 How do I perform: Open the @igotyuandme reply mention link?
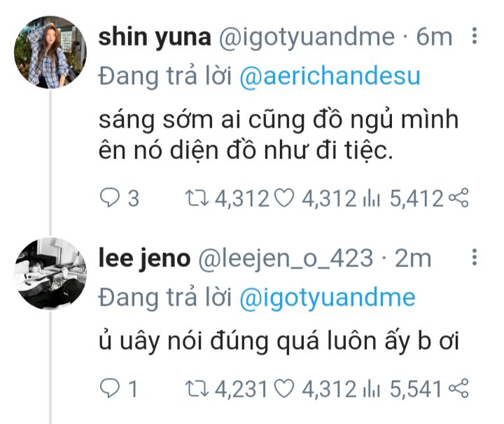click(x=327, y=296)
